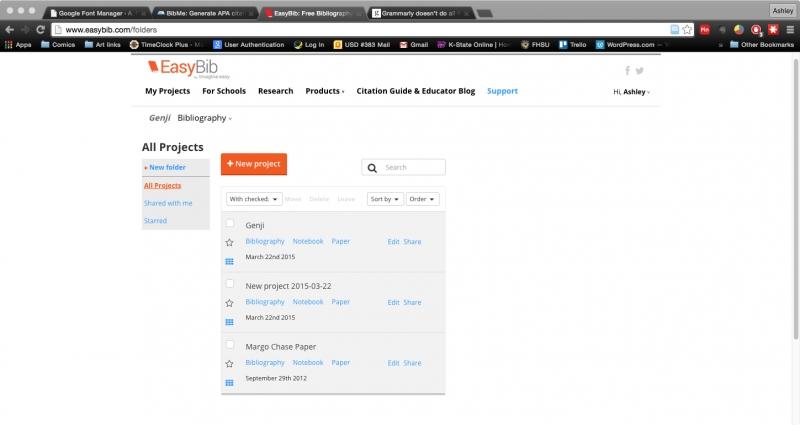
Task: Expand the Sort by dropdown
Action: 385,199
